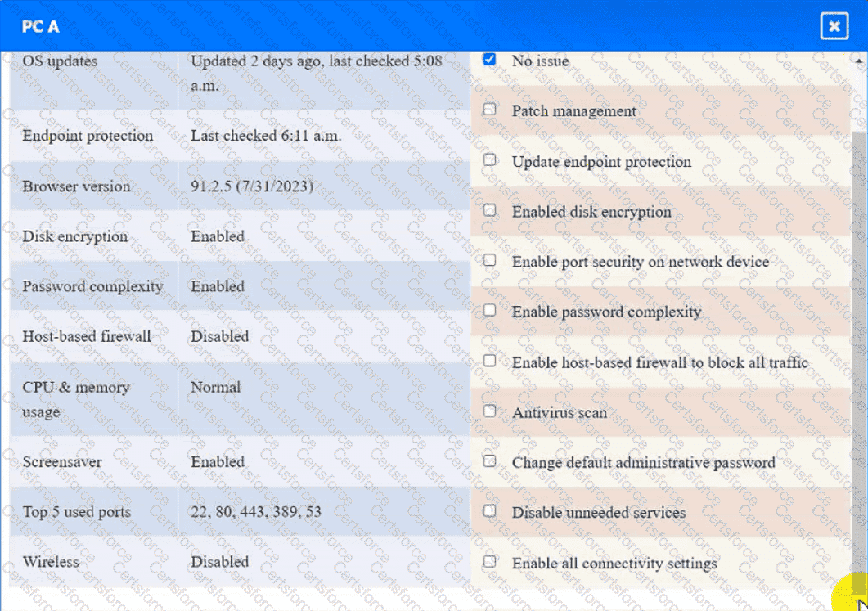Check the Patch management option
868x611 pixels.
pyautogui.click(x=489, y=109)
